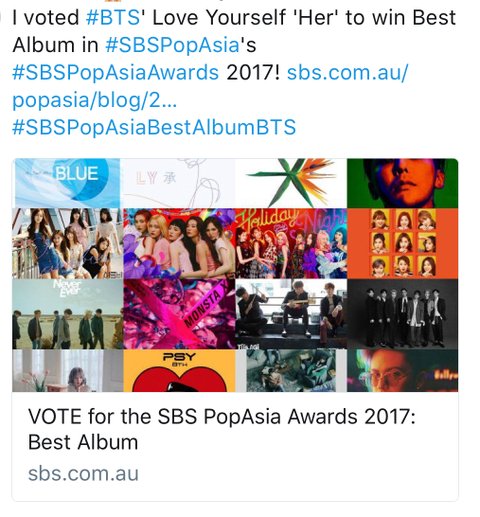Click the sbs.com.au domain on card
The image size is (480, 517).
click(x=83, y=473)
